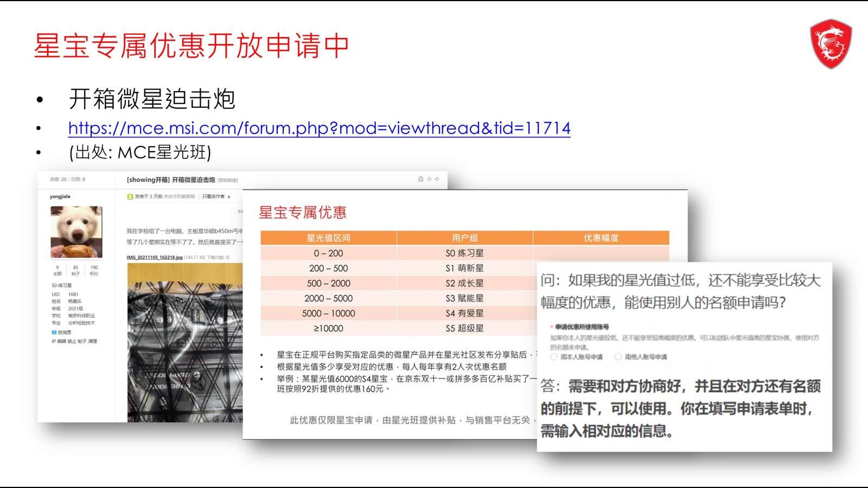Click the 帖子 link in moderator row
Viewport: 868px width, 488px height.
coord(82,341)
